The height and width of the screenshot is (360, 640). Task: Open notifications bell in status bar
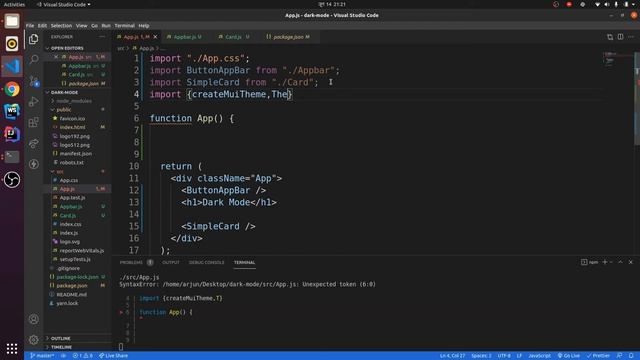coord(631,356)
